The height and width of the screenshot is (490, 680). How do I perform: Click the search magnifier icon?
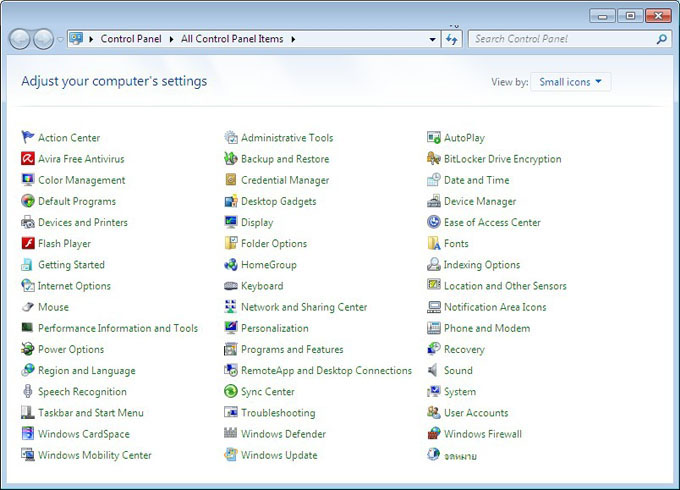click(x=661, y=39)
